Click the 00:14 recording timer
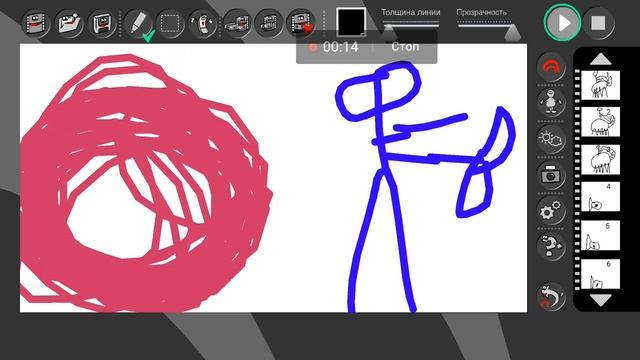 pyautogui.click(x=340, y=47)
